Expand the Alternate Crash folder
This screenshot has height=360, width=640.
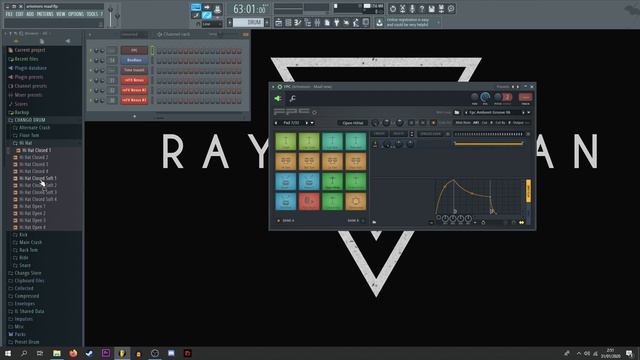coord(34,128)
